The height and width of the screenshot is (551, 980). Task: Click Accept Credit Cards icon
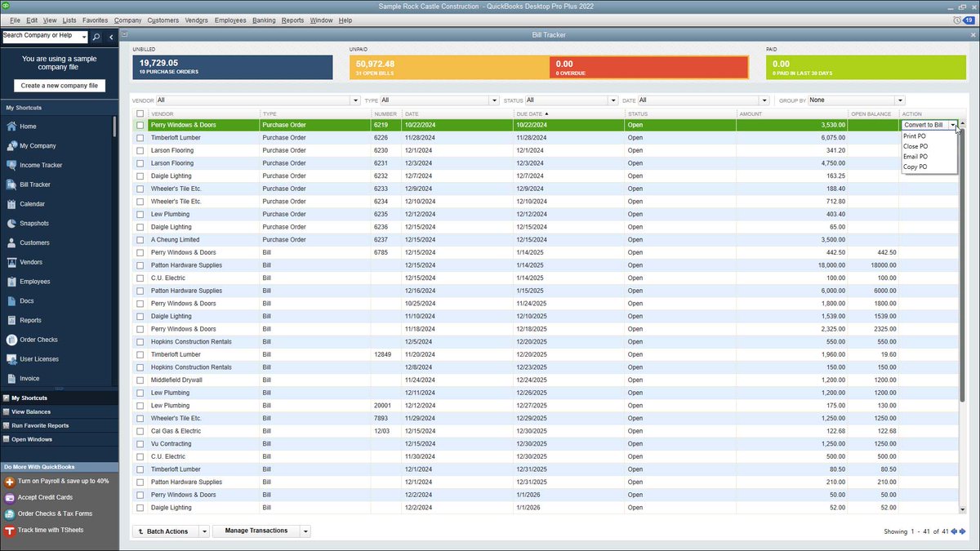(x=10, y=497)
